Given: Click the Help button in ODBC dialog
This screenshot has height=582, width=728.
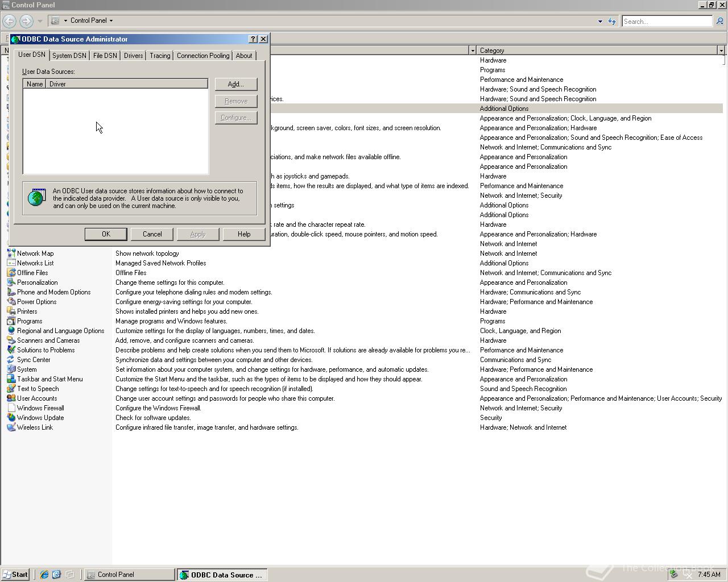Looking at the screenshot, I should click(244, 234).
